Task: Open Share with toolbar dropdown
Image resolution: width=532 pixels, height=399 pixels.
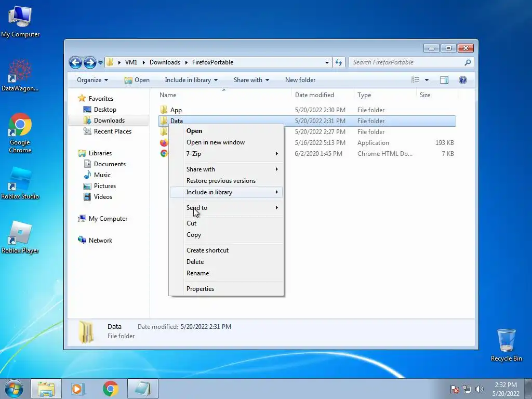Action: tap(251, 80)
